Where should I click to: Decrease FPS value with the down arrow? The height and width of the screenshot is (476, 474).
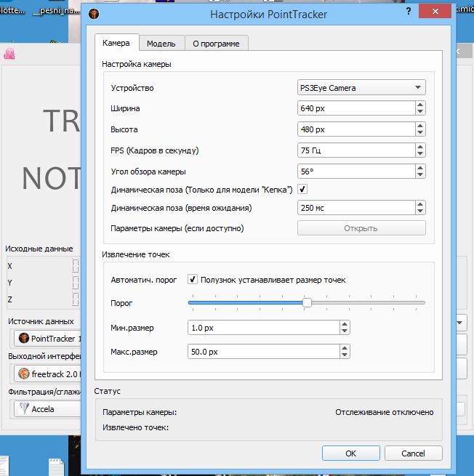[420, 153]
